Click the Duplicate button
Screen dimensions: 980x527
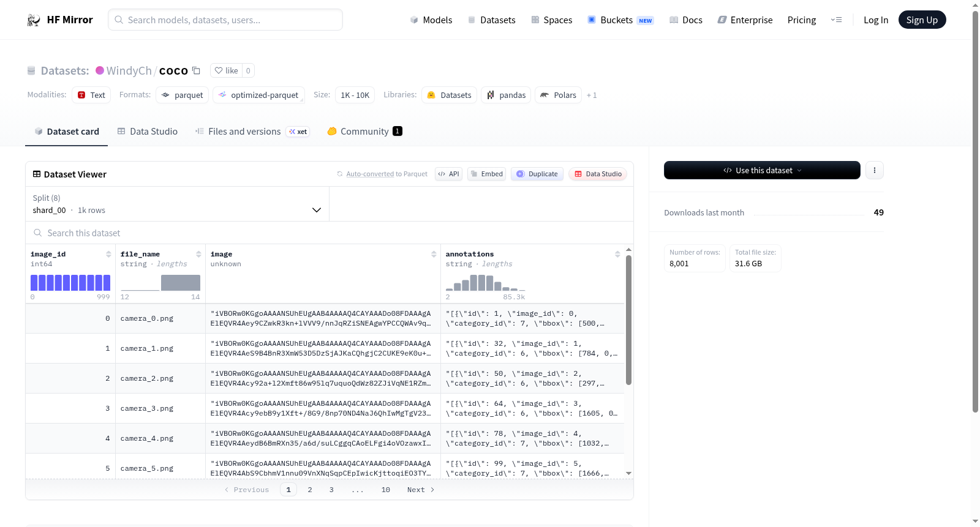537,174
